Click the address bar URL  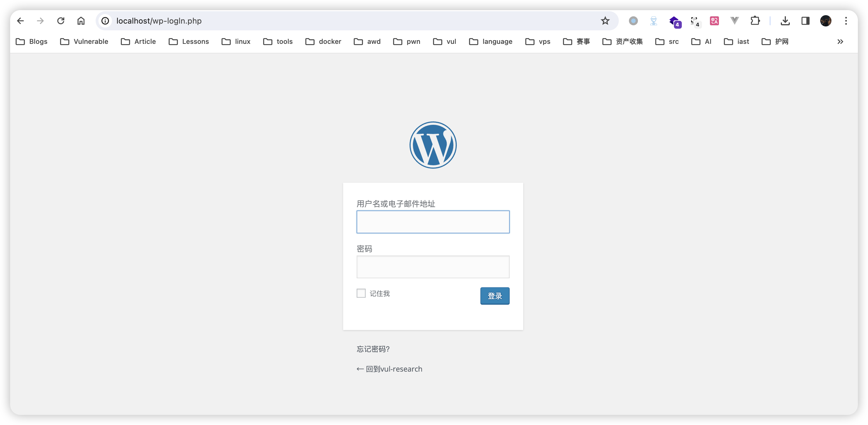(x=159, y=21)
